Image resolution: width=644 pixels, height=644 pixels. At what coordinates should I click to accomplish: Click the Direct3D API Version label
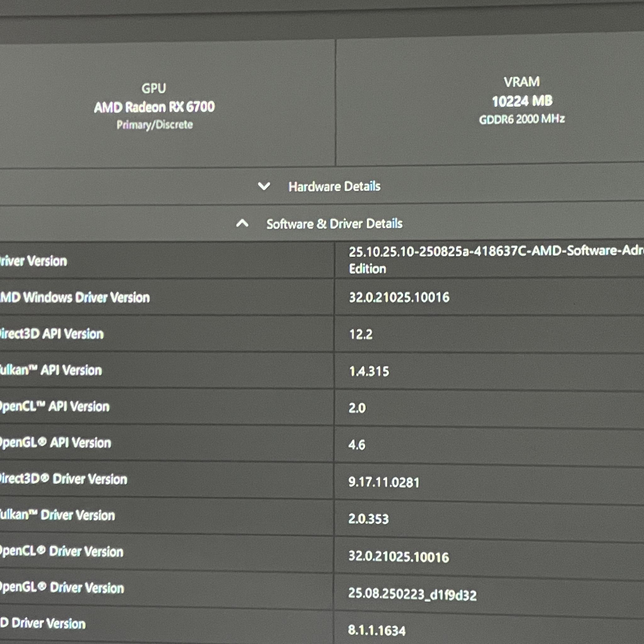52,334
